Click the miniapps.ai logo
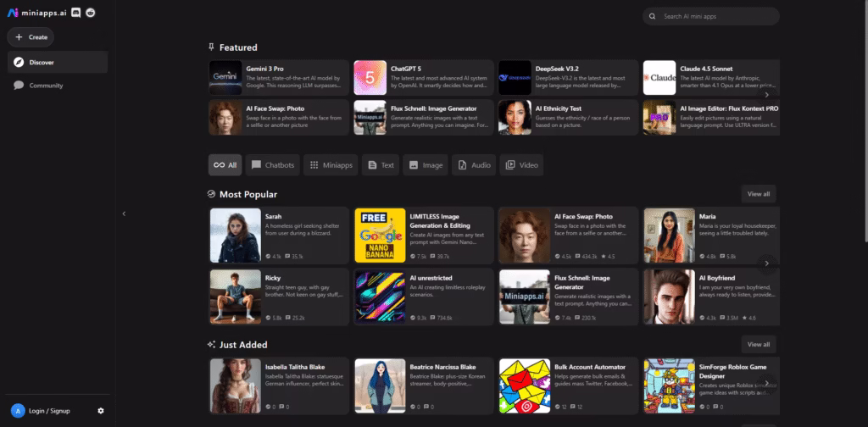The height and width of the screenshot is (427, 868). pyautogui.click(x=37, y=13)
